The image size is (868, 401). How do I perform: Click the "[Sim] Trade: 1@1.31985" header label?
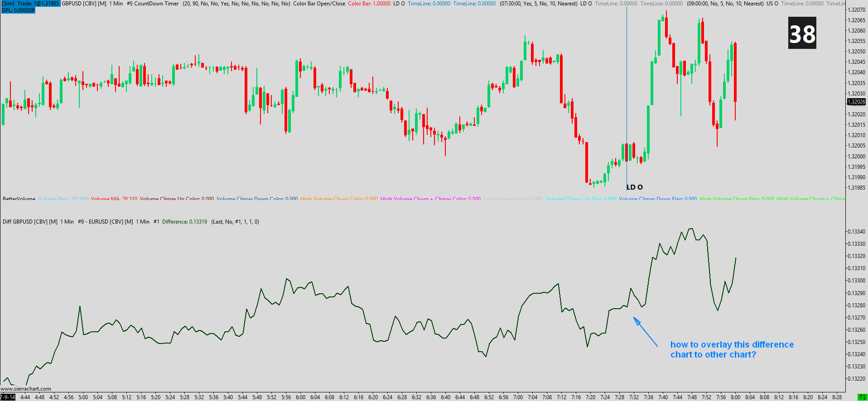click(30, 4)
